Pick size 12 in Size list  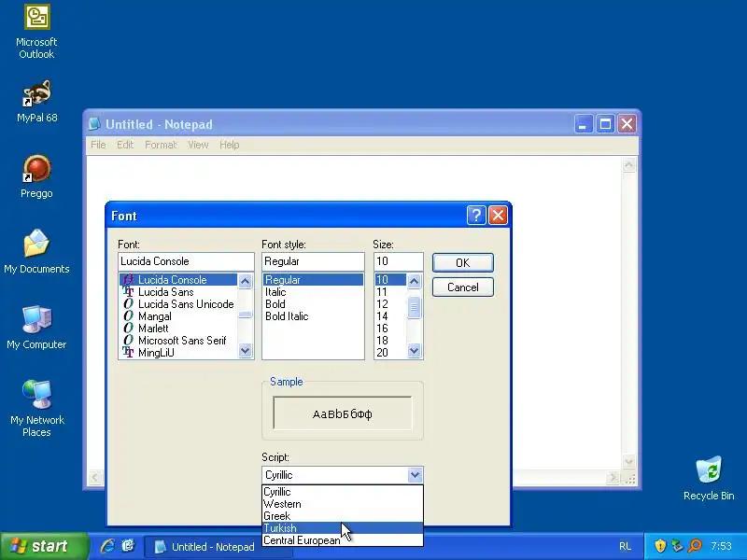tap(390, 304)
